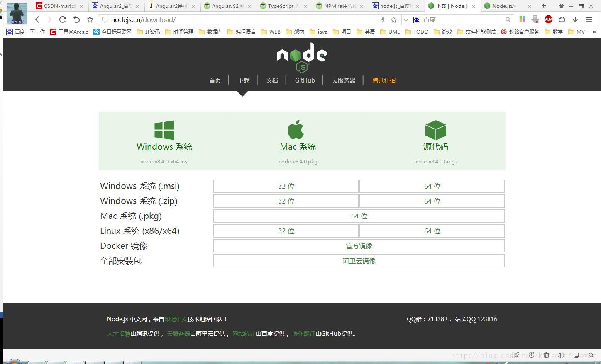
Task: Click the cloud sync icon in toolbar
Action: [x=562, y=19]
